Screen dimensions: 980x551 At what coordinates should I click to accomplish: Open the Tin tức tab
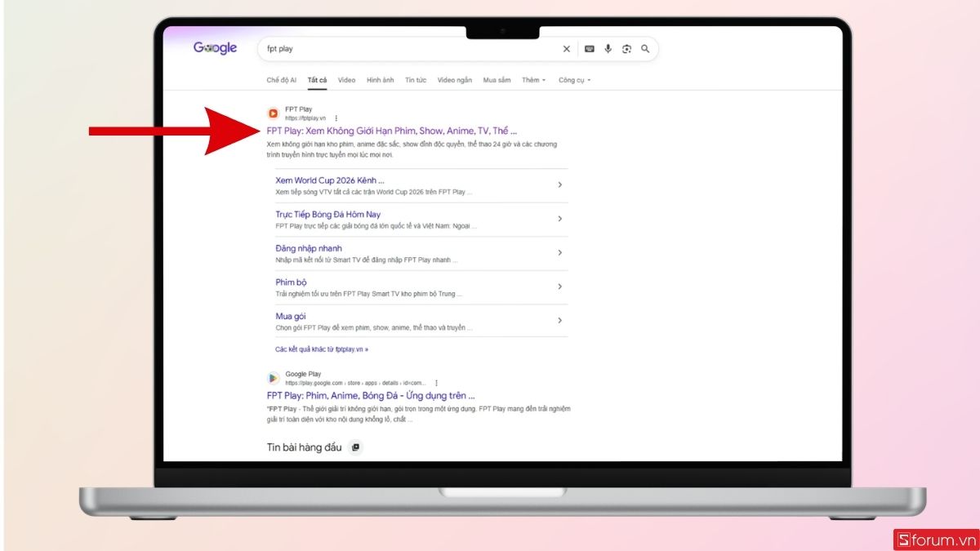click(x=416, y=80)
